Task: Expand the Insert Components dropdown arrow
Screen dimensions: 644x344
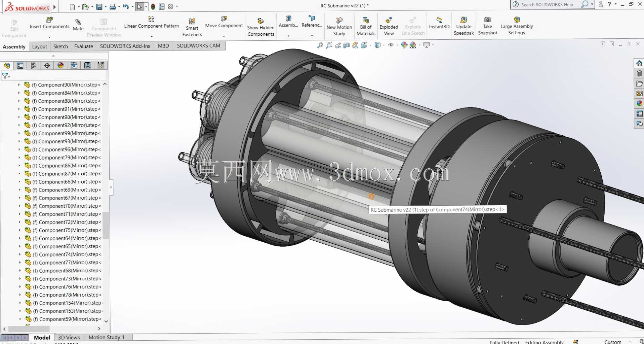Action: 49,37
